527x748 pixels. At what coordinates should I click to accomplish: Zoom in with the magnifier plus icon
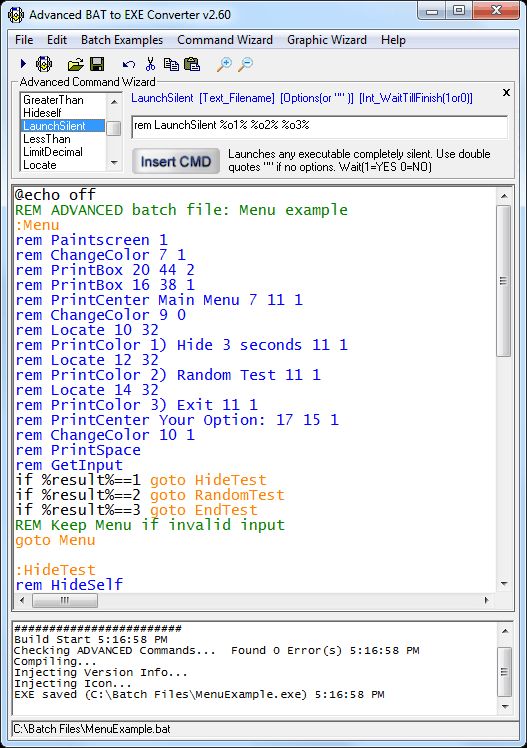pyautogui.click(x=224, y=64)
